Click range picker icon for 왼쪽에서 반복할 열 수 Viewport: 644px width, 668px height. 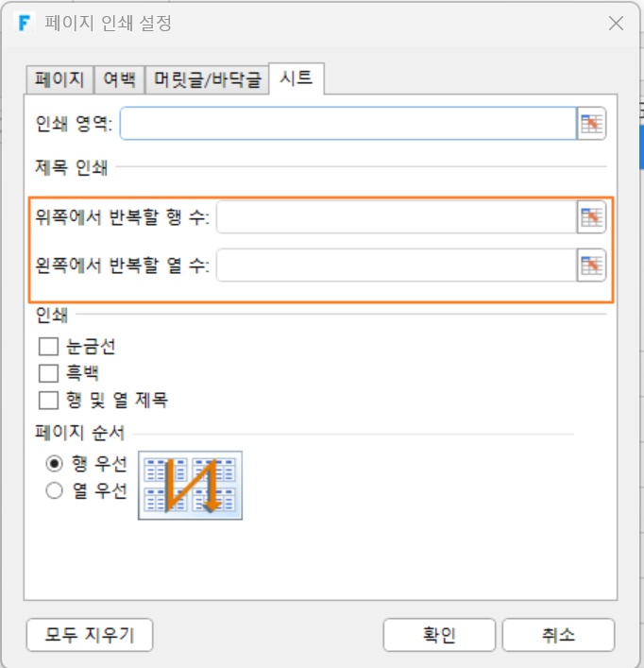click(x=591, y=265)
